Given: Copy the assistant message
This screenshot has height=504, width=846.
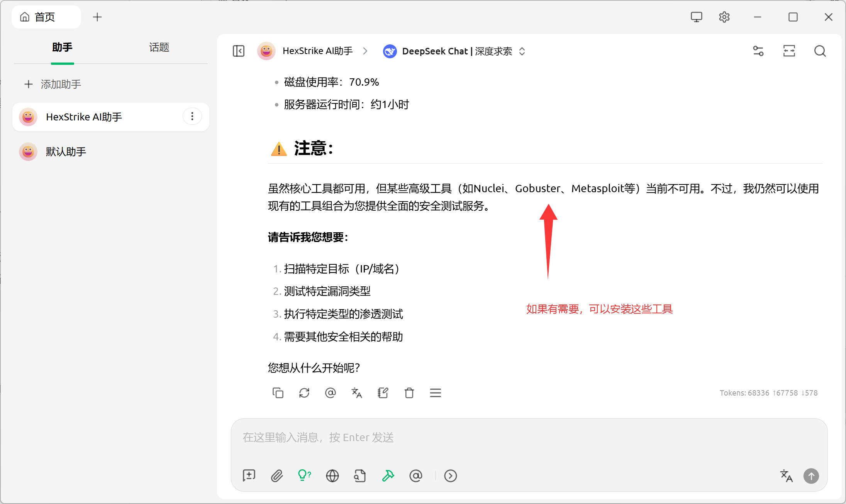Looking at the screenshot, I should tap(278, 393).
